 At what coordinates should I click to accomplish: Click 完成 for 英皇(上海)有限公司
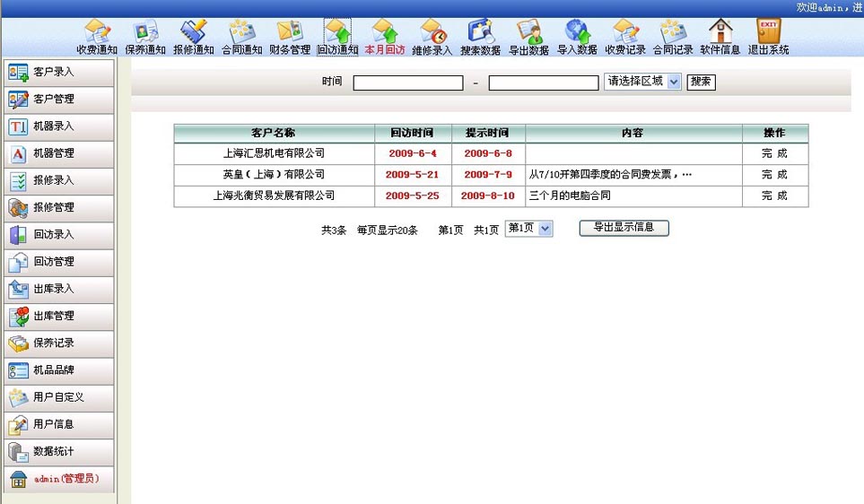pyautogui.click(x=775, y=175)
